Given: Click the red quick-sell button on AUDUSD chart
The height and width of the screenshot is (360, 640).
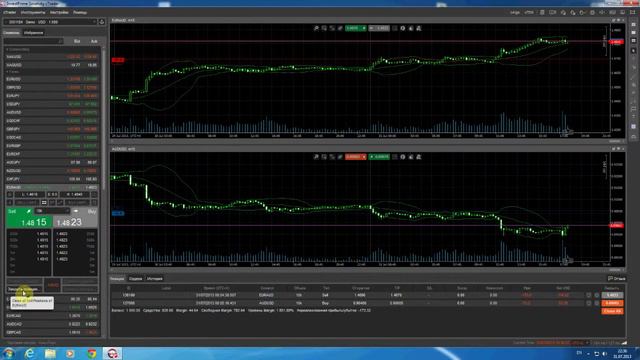Looking at the screenshot, I should [x=356, y=157].
